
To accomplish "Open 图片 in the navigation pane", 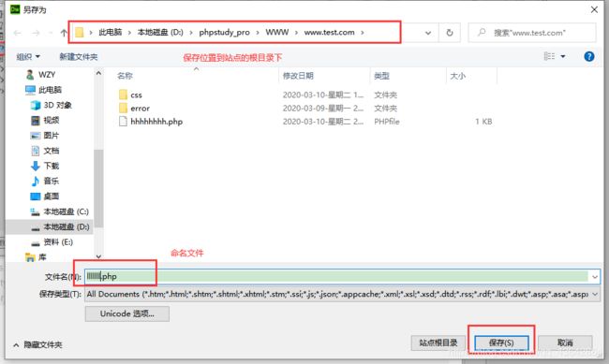I will tap(51, 136).
